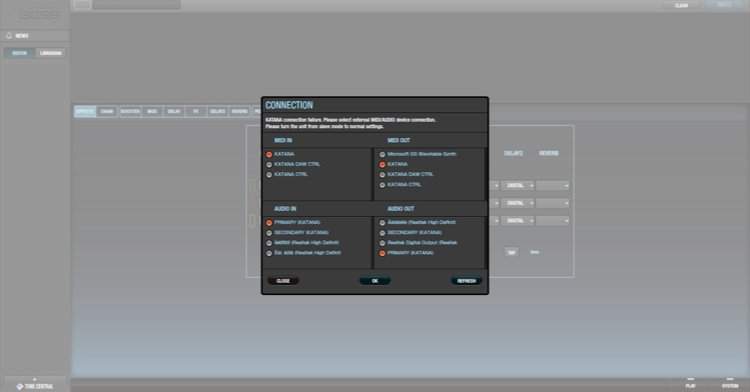Open the DELAY tab
This screenshot has width=750, height=392.
click(174, 111)
